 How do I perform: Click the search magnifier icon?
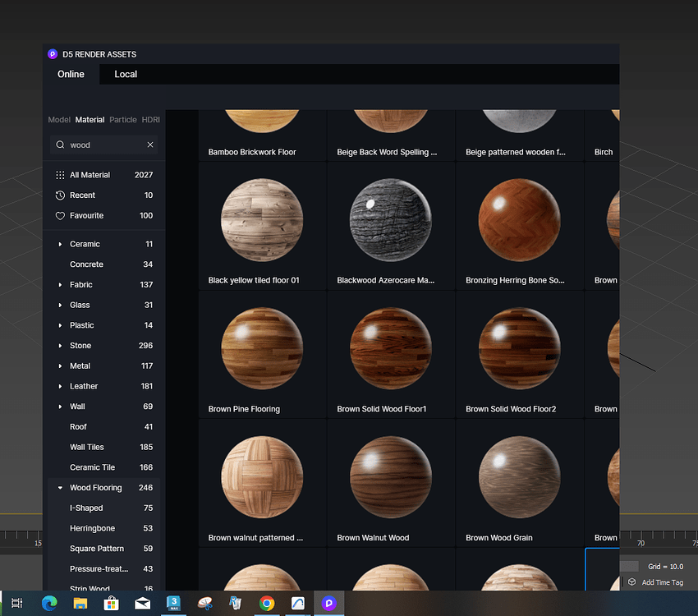60,145
